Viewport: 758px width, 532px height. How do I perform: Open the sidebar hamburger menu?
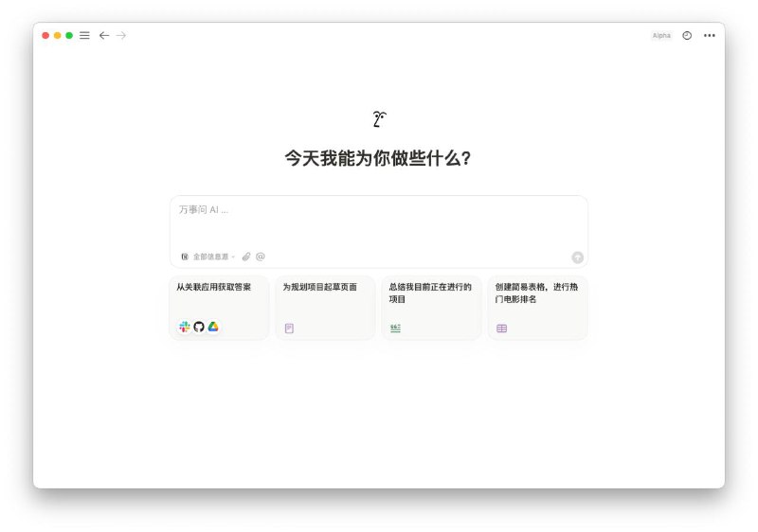click(x=84, y=35)
